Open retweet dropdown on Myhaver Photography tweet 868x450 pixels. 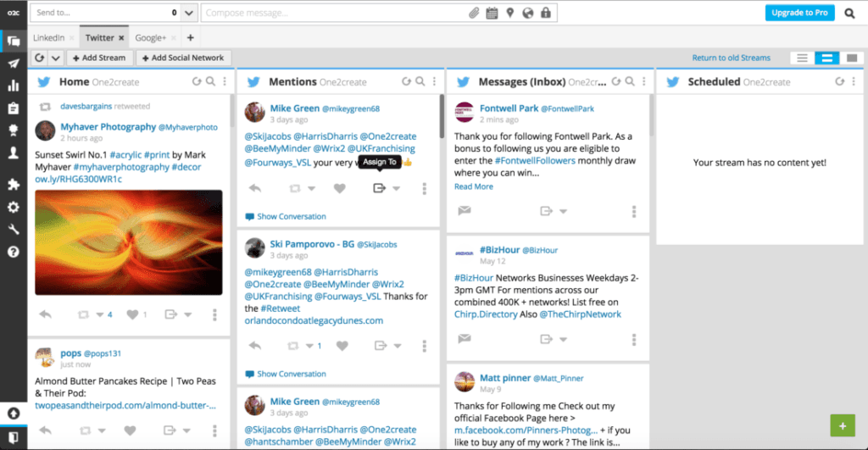pos(100,315)
